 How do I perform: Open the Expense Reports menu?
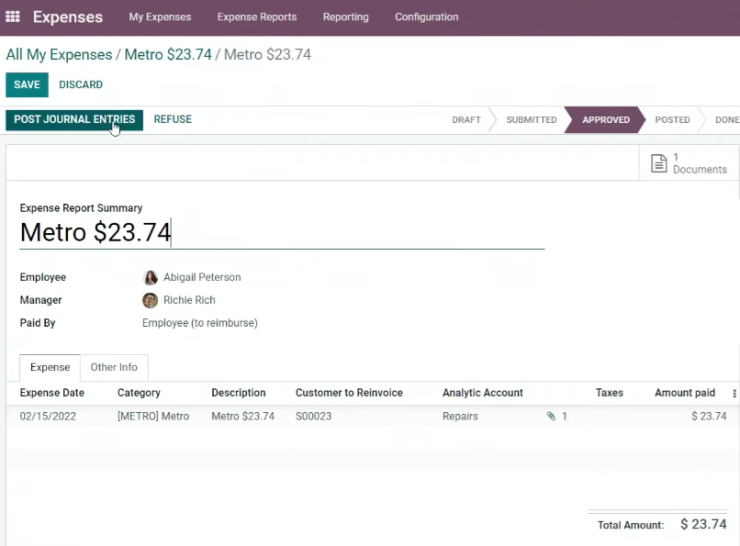pos(257,17)
